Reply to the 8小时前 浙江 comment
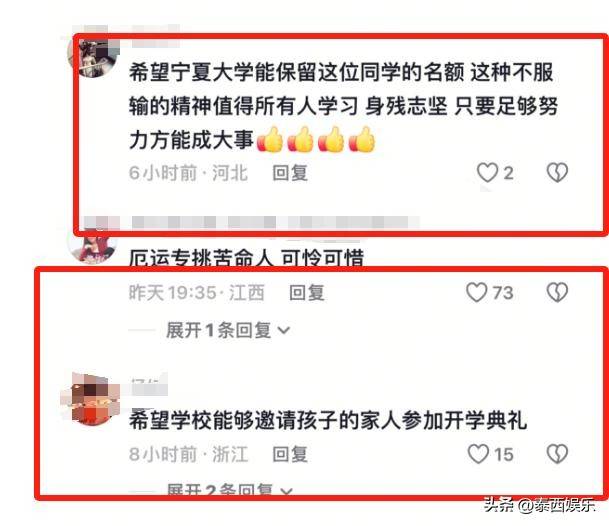Screen dimensions: 609x526 [x=290, y=454]
